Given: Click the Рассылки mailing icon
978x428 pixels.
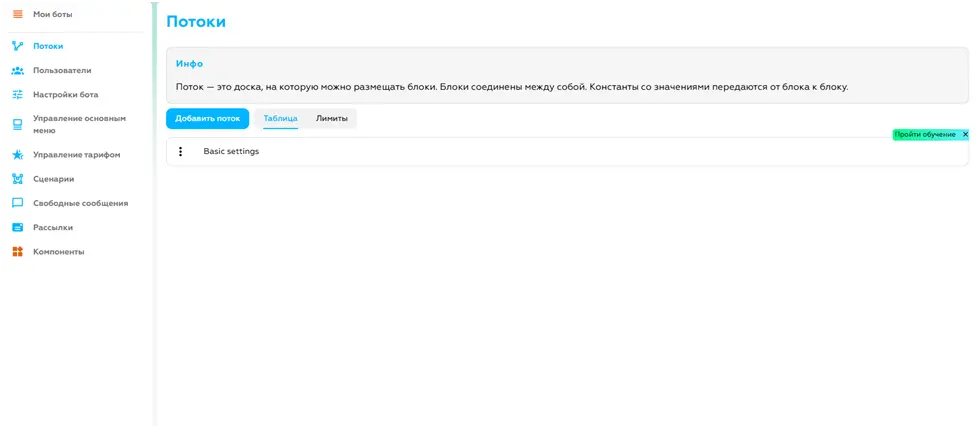Looking at the screenshot, I should 17,227.
